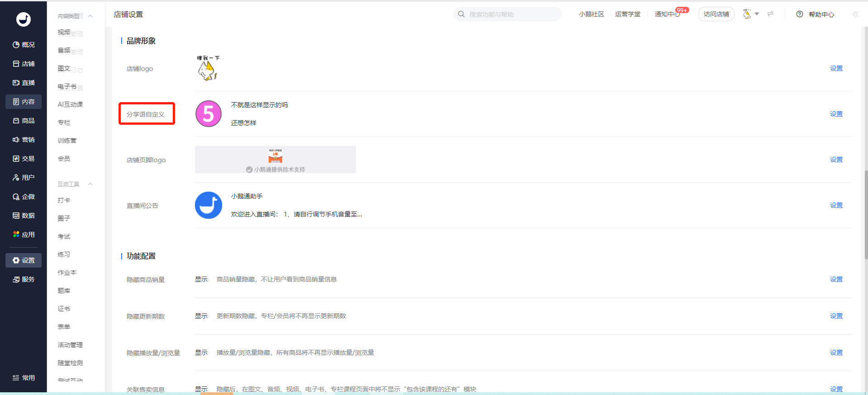Click the page's vertical scrollbar

point(866,215)
